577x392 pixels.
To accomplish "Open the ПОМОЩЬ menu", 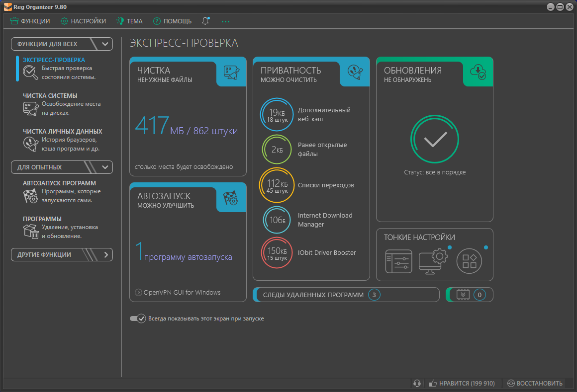I will 172,21.
